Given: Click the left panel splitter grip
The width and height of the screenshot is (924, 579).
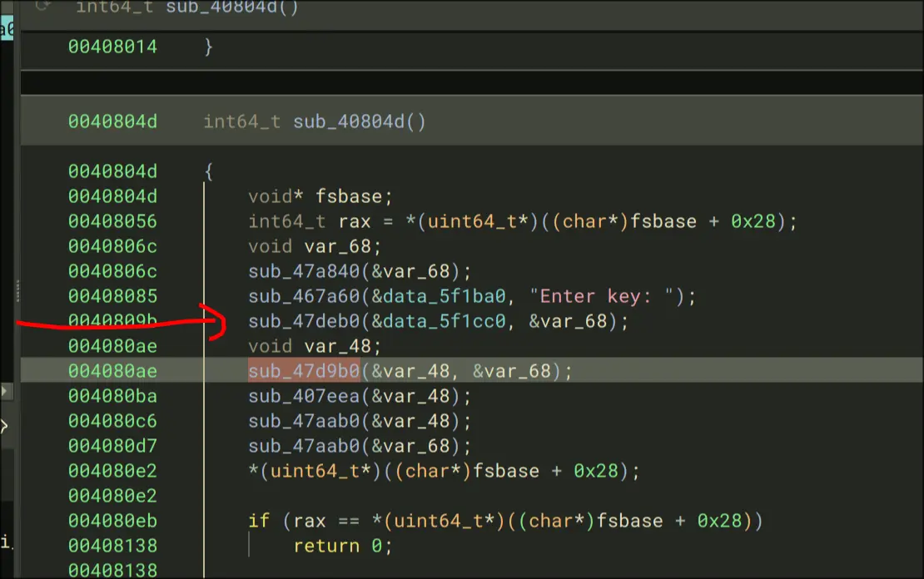Looking at the screenshot, I should point(16,291).
